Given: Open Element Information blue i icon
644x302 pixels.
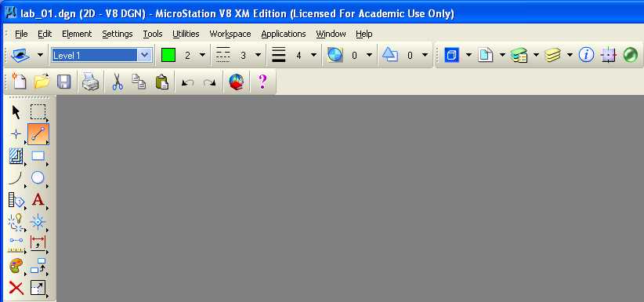Looking at the screenshot, I should (586, 55).
